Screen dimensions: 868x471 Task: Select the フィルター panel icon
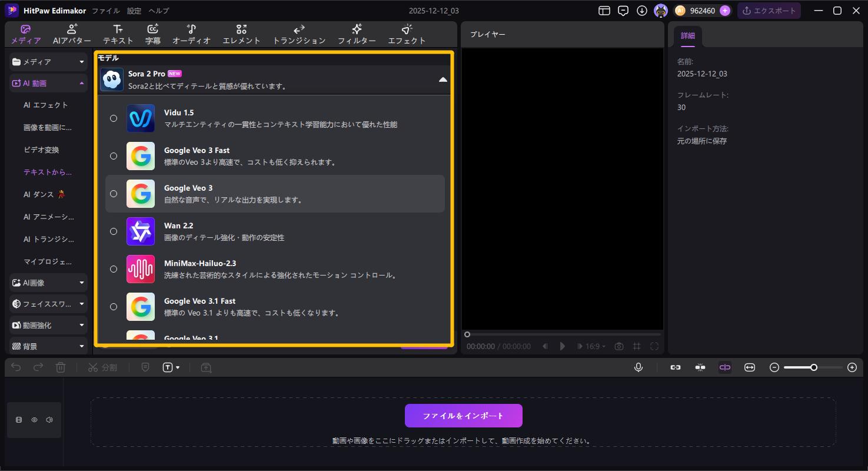[x=357, y=34]
